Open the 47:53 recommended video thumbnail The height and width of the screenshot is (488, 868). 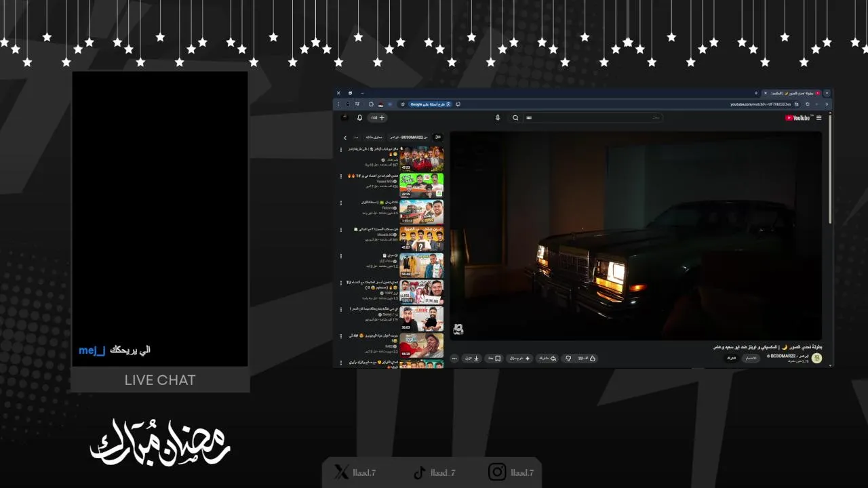pos(422,158)
